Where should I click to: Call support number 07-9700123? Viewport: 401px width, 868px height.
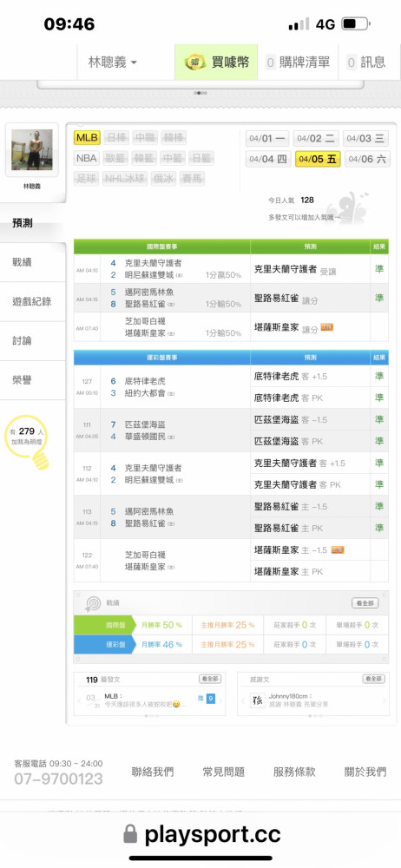[59, 779]
